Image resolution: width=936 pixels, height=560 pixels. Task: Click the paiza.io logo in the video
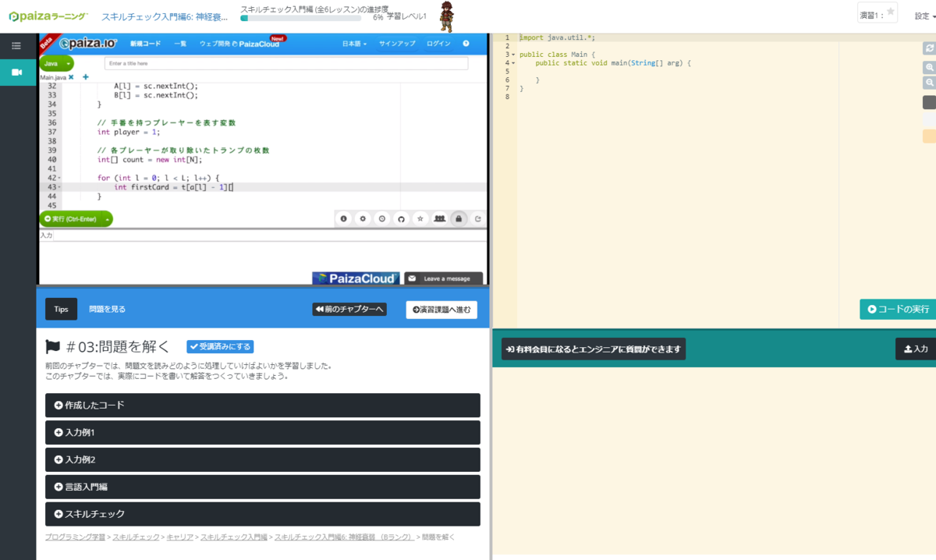[x=87, y=44]
